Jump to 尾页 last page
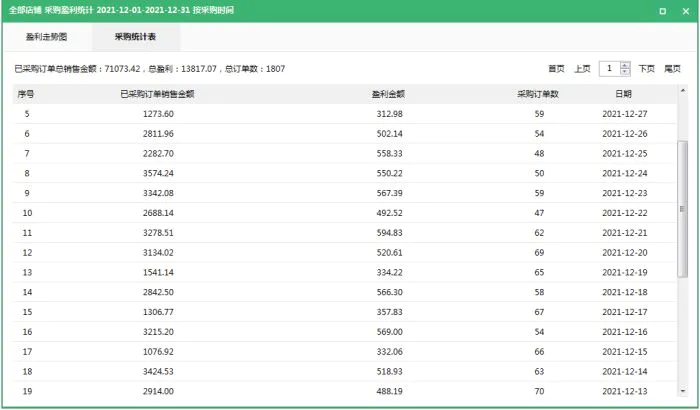 [x=672, y=69]
